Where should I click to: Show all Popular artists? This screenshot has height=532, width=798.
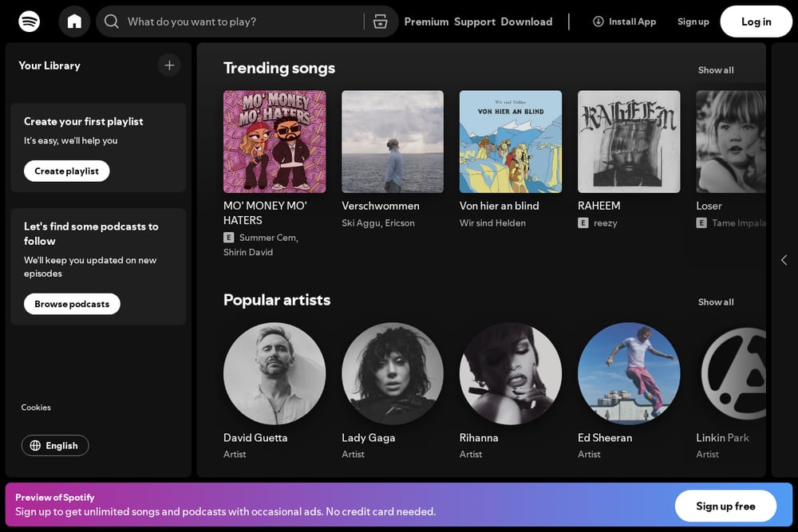click(716, 302)
